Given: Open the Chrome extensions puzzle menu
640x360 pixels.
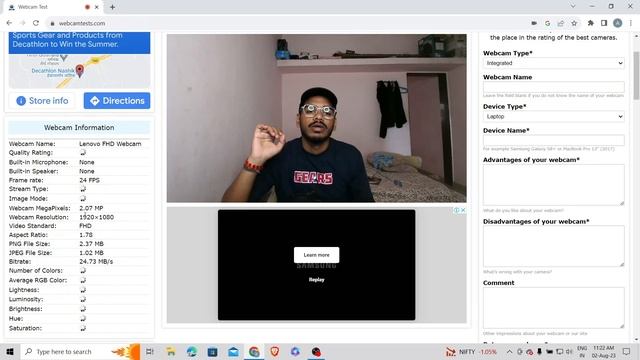Looking at the screenshot, I should click(x=591, y=23).
